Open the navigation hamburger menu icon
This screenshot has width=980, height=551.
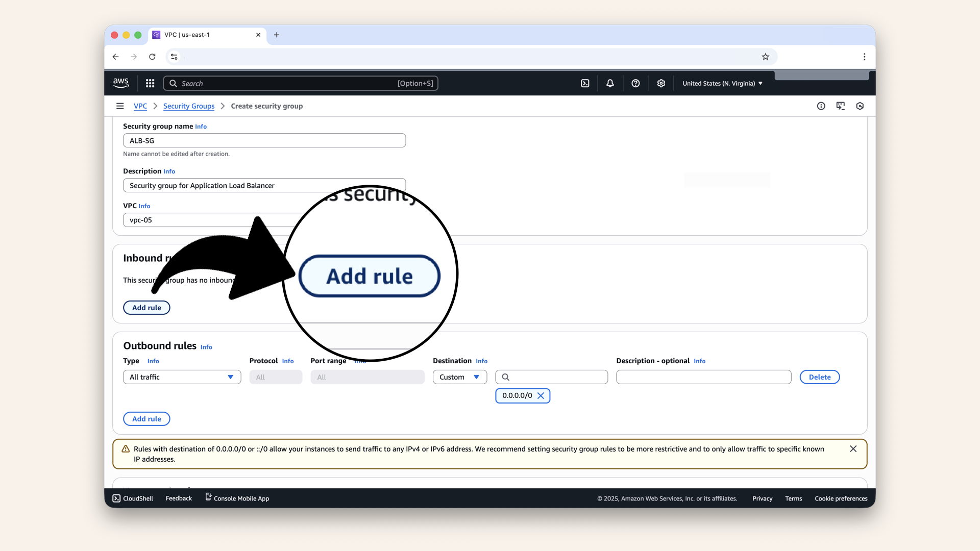pyautogui.click(x=120, y=106)
